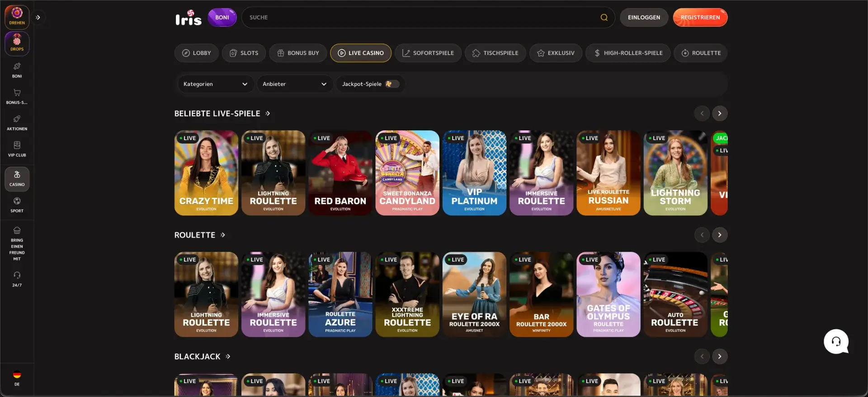This screenshot has width=868, height=397.
Task: Expand the Beliebte Live-Spiele section
Action: 222,113
